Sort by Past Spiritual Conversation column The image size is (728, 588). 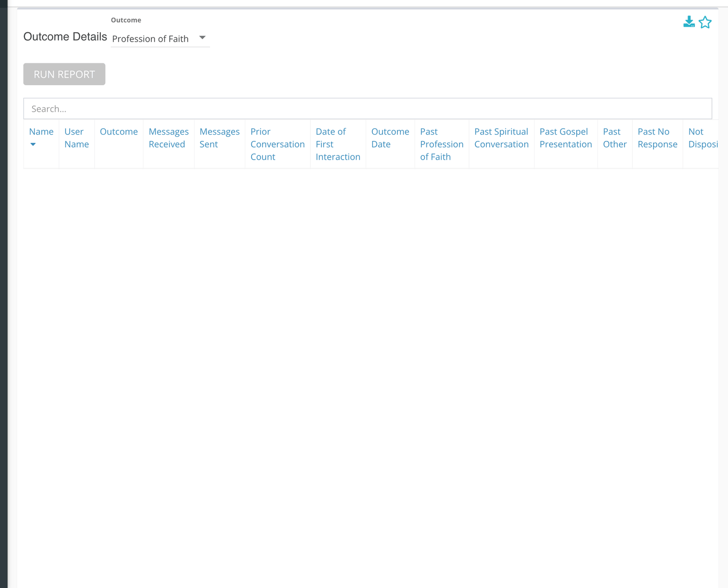501,138
